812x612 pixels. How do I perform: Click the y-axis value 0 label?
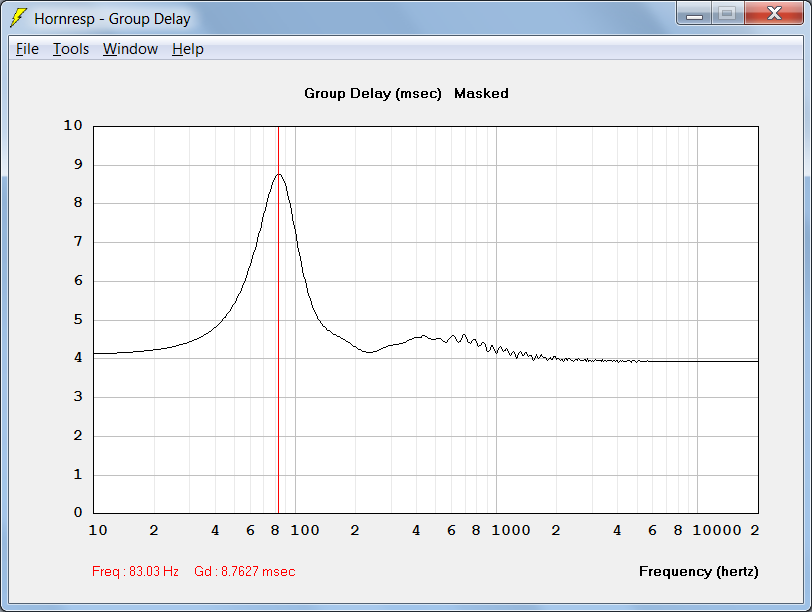tap(78, 512)
